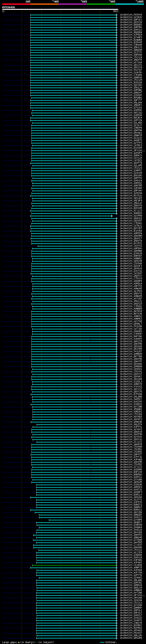Click the UniRef100_A9NPI5 label

pyautogui.click(x=131, y=567)
